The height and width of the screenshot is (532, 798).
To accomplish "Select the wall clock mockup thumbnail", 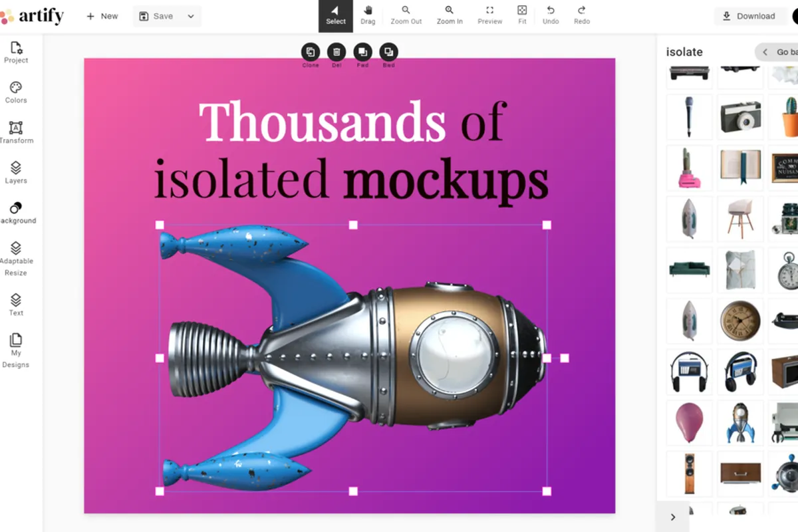I will tap(740, 321).
